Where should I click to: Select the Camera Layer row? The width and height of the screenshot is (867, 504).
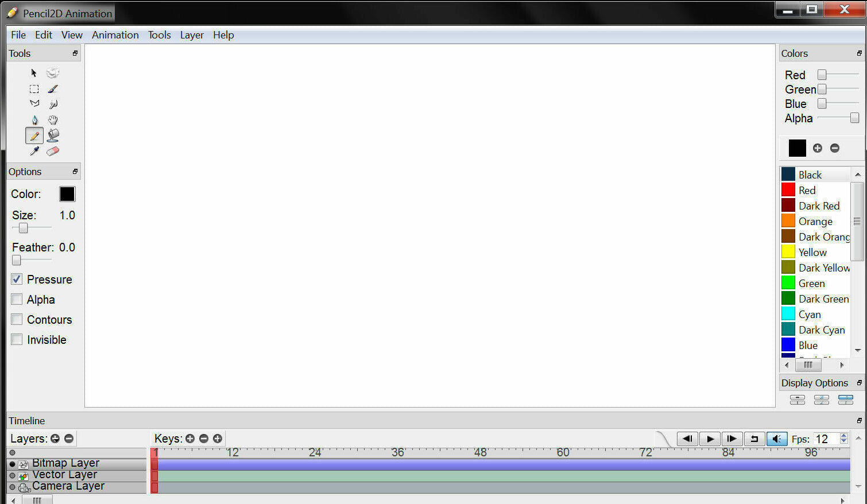[x=77, y=487]
